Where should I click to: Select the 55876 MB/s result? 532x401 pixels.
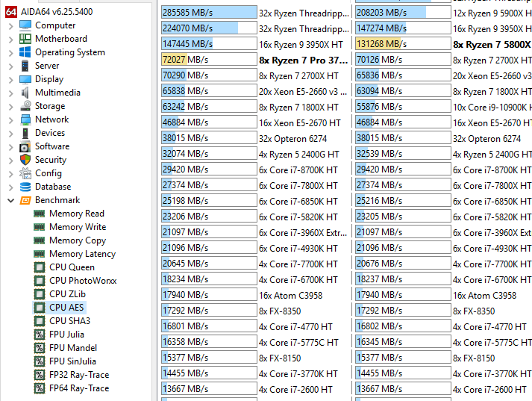click(403, 107)
